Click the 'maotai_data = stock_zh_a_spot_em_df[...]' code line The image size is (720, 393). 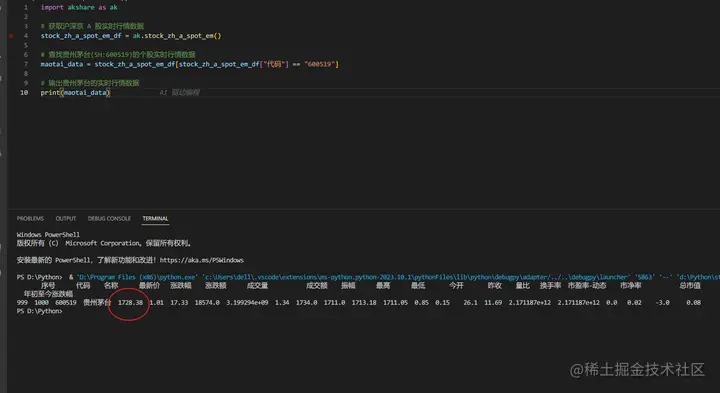coord(189,64)
